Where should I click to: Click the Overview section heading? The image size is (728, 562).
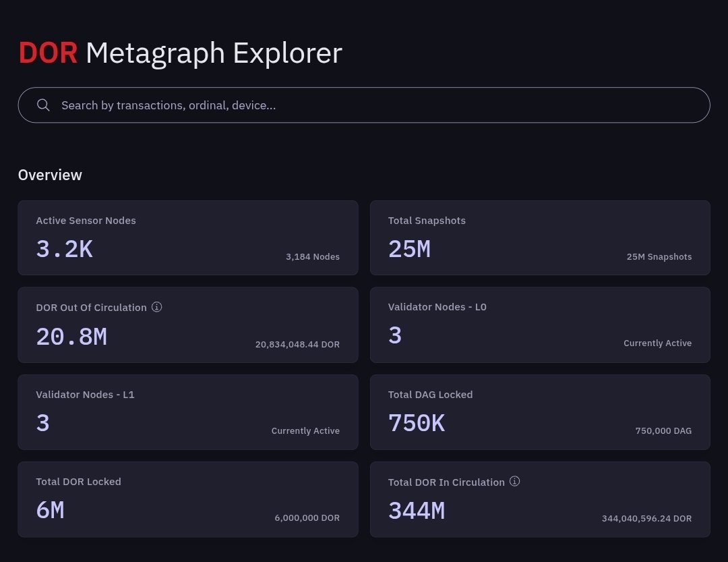(50, 175)
